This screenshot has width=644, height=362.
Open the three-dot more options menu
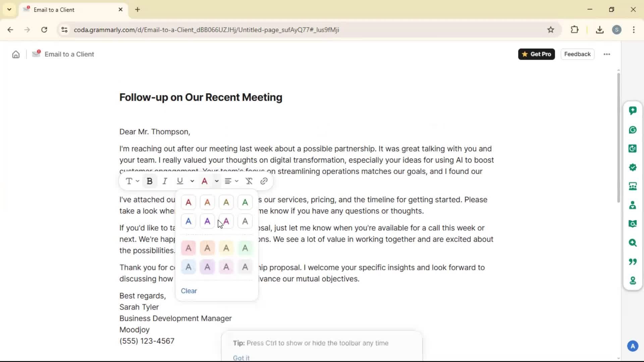coord(607,54)
